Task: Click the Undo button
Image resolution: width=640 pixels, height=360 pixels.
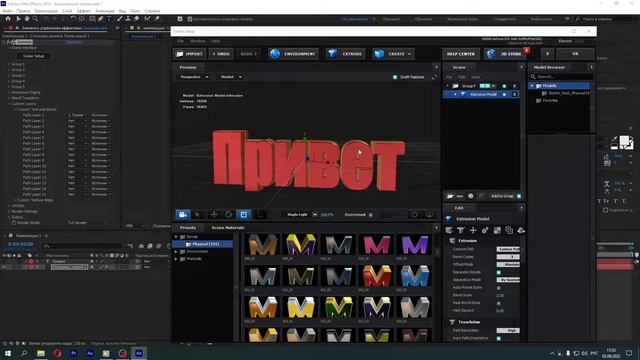Action: (221, 54)
